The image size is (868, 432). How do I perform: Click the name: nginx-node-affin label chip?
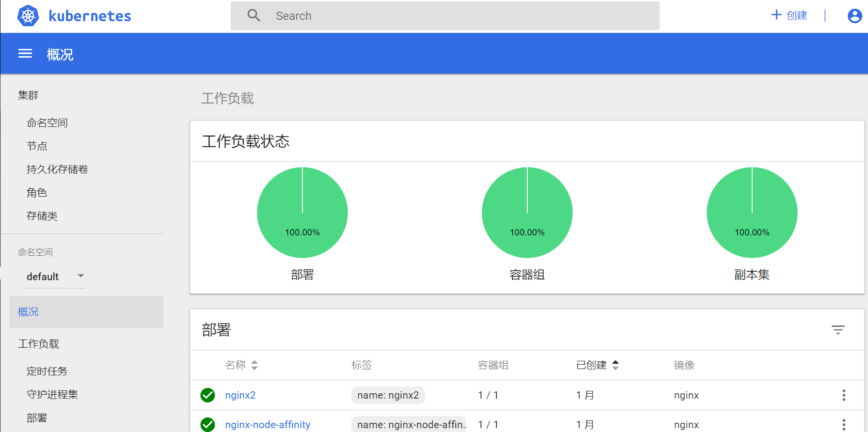[409, 424]
